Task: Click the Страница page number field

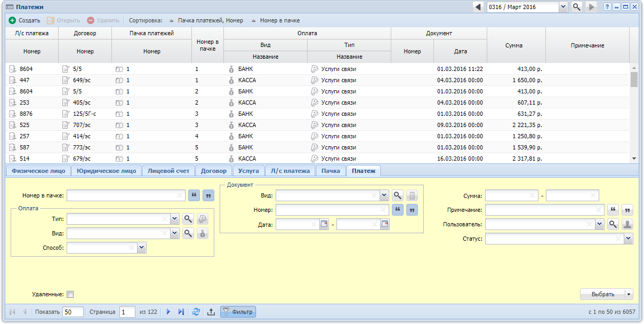Action: point(127,312)
